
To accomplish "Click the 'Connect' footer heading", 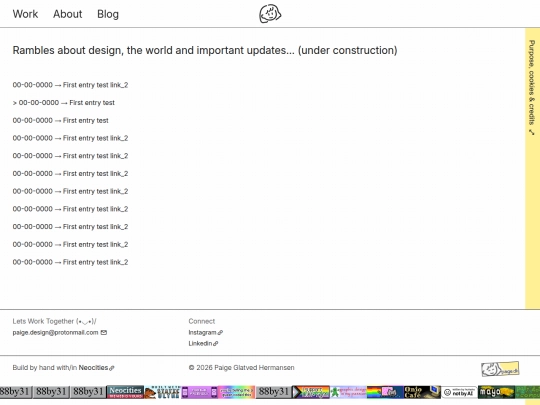I will pyautogui.click(x=201, y=321).
